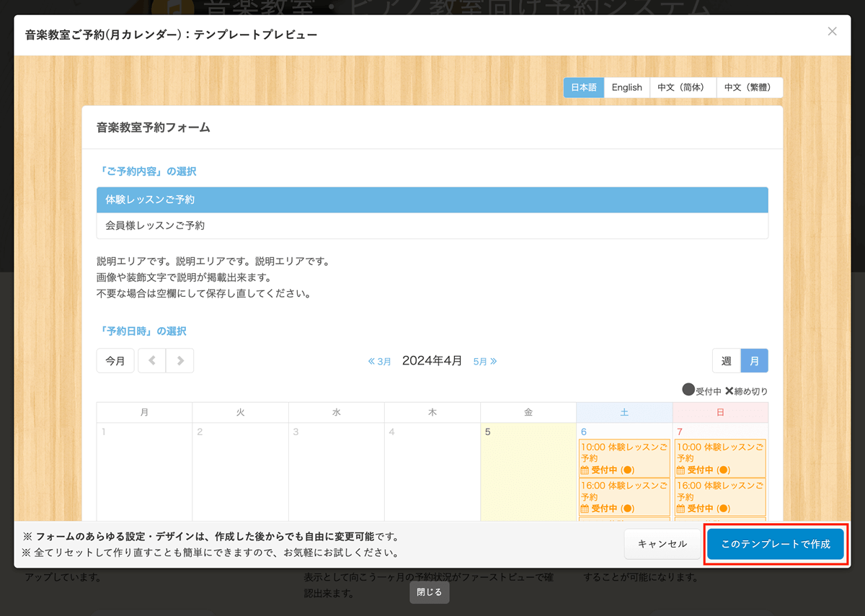Click calendar icon in Sunday 16:00 slot
Image resolution: width=865 pixels, height=616 pixels.
[x=680, y=509]
